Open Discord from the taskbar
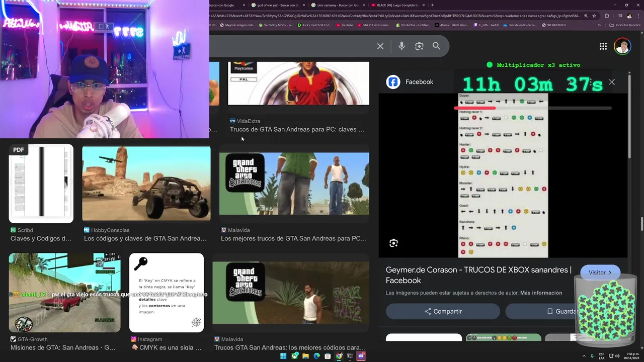This screenshot has height=362, width=644. click(361, 356)
